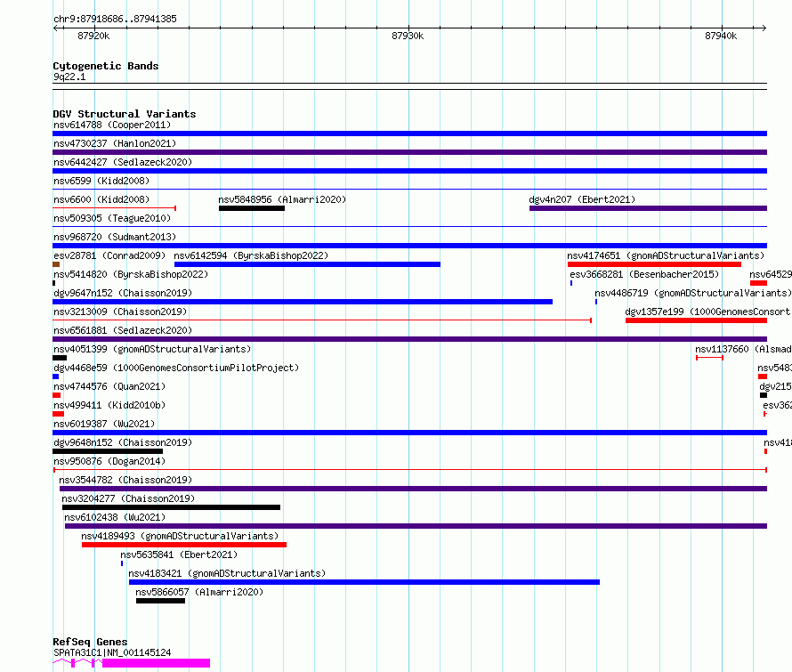Image resolution: width=792 pixels, height=672 pixels.
Task: Select the nsv1137660 red bracket feature
Action: (709, 358)
